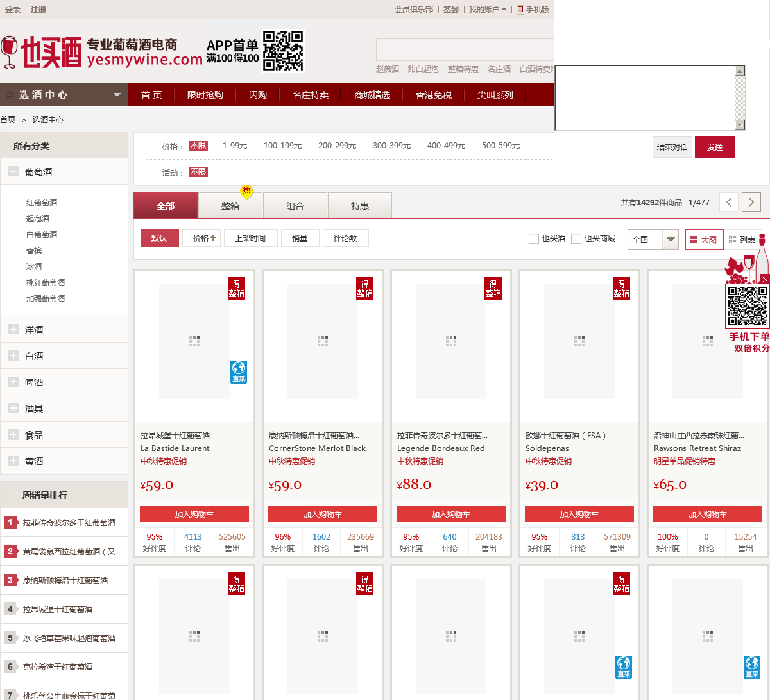Select price range 1-99元
Screen dimensions: 770x700
tap(235, 146)
